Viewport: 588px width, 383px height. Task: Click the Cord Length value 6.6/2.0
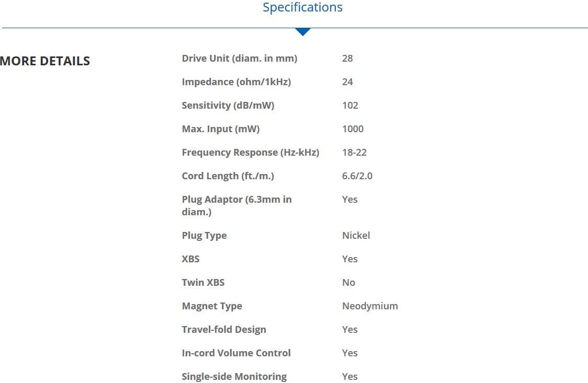[x=357, y=176]
